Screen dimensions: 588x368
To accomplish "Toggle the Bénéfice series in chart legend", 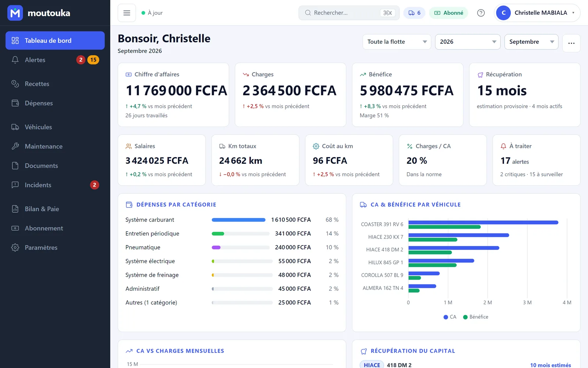I will click(476, 317).
